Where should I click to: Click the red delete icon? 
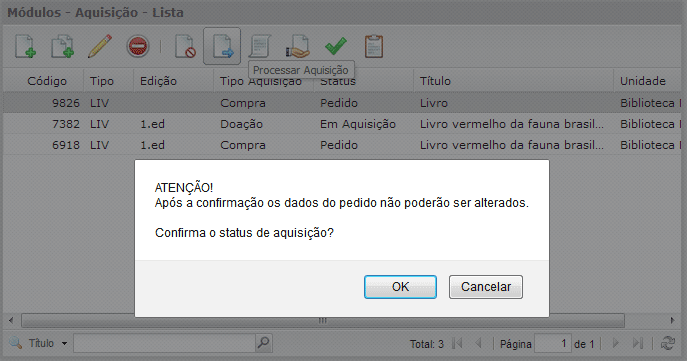pos(138,46)
